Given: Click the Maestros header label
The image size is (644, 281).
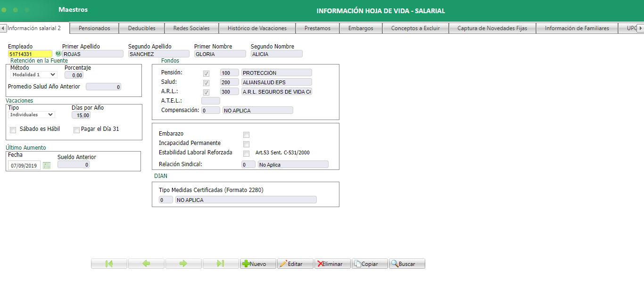Looking at the screenshot, I should click(x=73, y=9).
